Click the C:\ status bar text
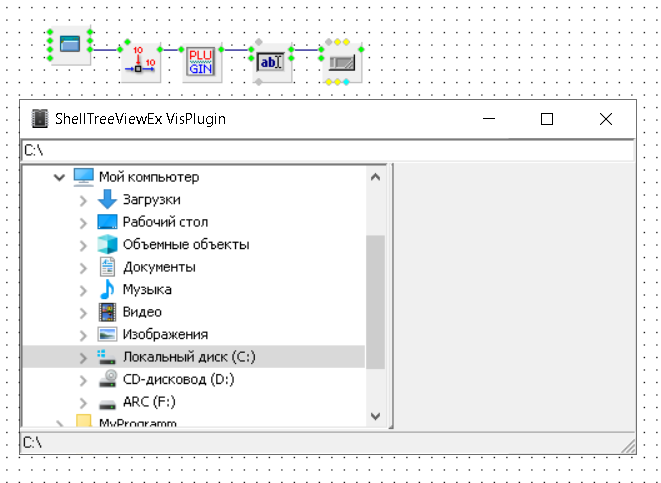 tap(32, 443)
